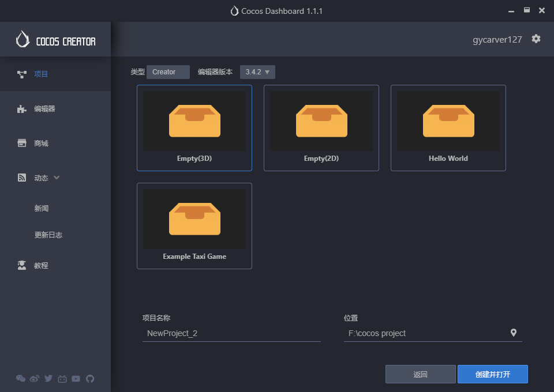Click the Cocos Creator logo

pyautogui.click(x=56, y=39)
